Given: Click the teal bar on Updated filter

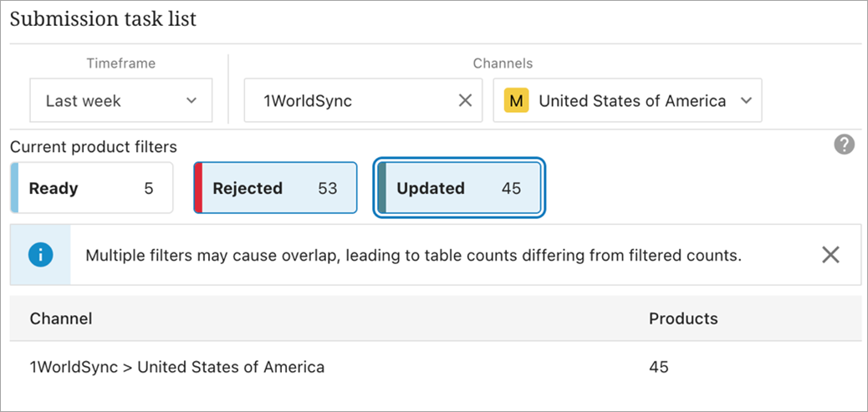Looking at the screenshot, I should [382, 188].
